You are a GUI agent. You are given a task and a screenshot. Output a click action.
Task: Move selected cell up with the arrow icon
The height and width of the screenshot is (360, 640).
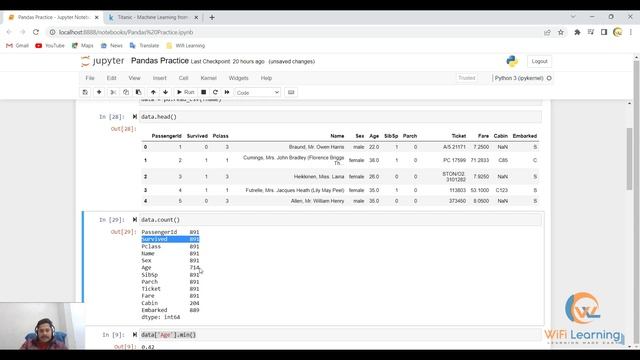[x=153, y=92]
